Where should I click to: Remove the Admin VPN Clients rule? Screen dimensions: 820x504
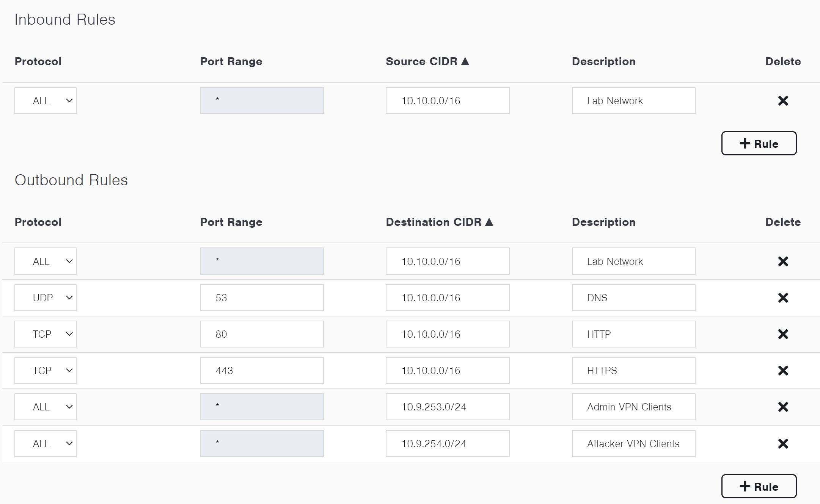[783, 407]
